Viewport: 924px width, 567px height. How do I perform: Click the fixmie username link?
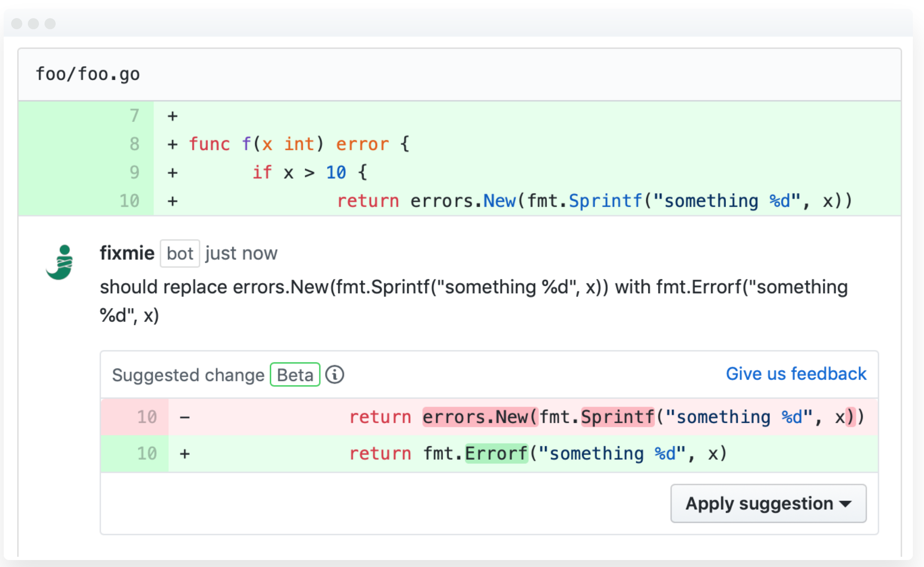tap(127, 253)
